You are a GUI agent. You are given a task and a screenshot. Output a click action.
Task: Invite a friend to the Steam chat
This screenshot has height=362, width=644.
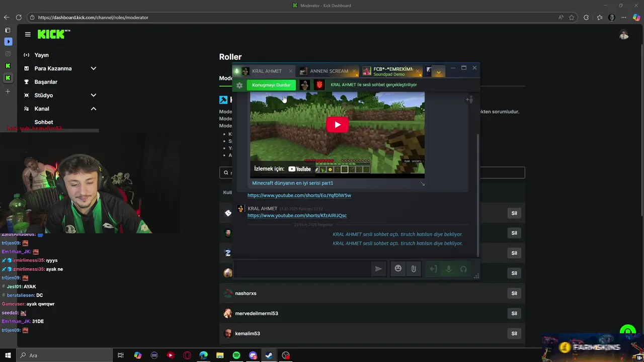click(469, 100)
